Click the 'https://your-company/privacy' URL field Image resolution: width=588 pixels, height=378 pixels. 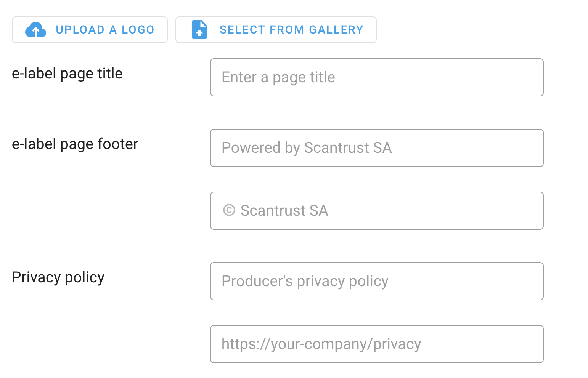tap(376, 344)
